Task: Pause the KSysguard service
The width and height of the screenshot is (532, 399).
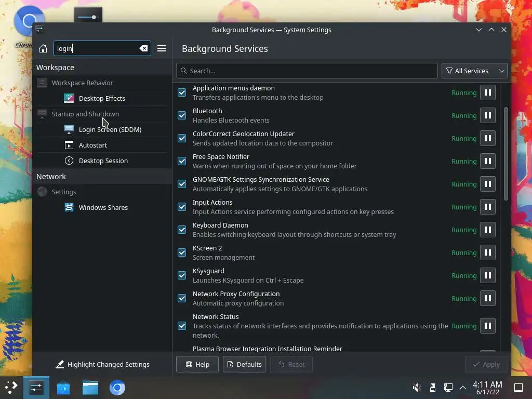Action: pyautogui.click(x=487, y=275)
